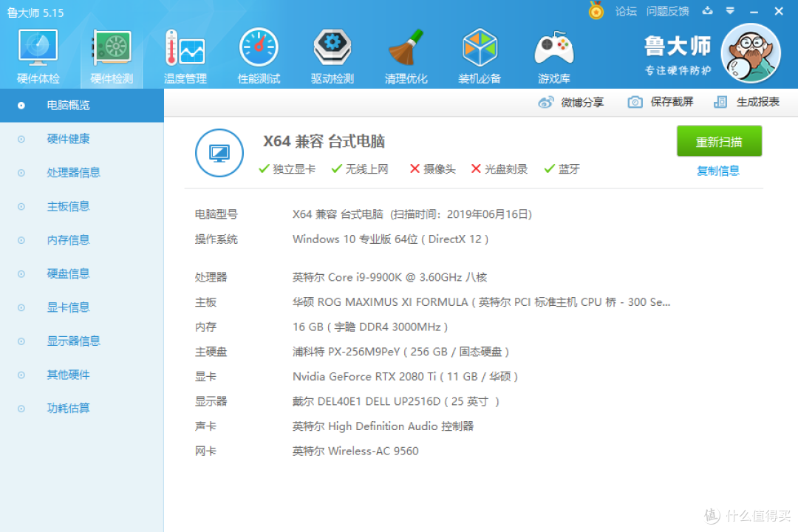
Task: Open 温度管理 temperature management
Action: tap(185, 56)
